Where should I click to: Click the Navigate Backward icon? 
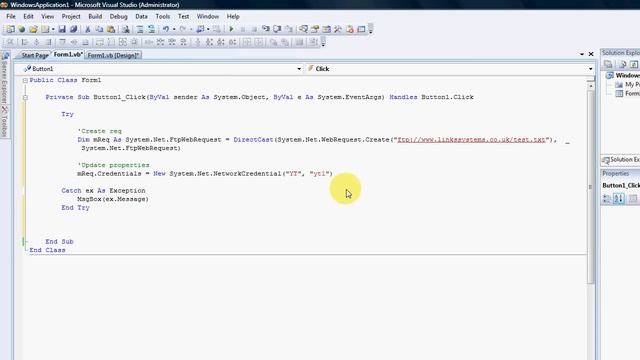[x=200, y=29]
